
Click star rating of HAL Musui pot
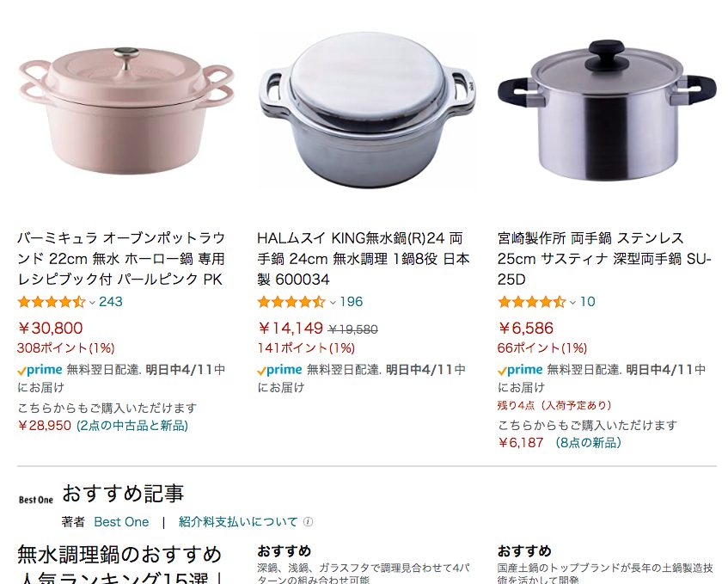[291, 302]
